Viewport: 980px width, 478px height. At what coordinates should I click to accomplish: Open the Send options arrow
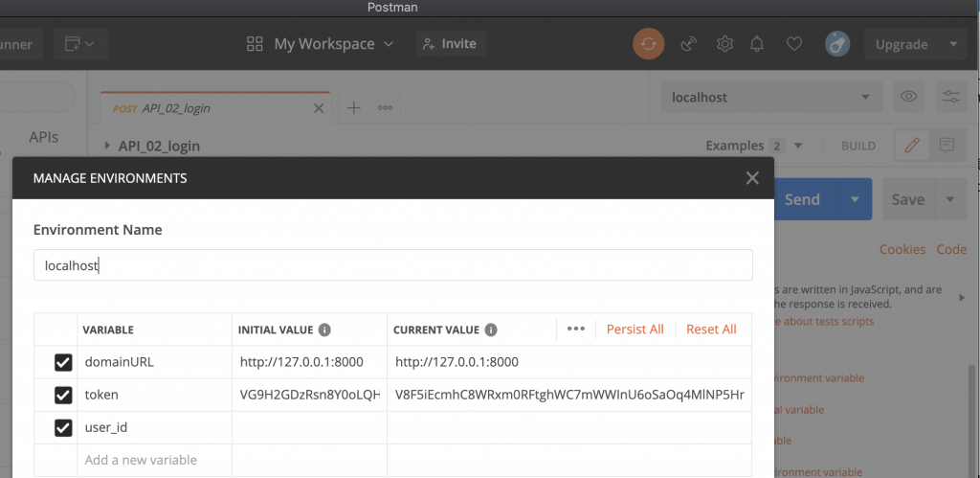coord(855,199)
